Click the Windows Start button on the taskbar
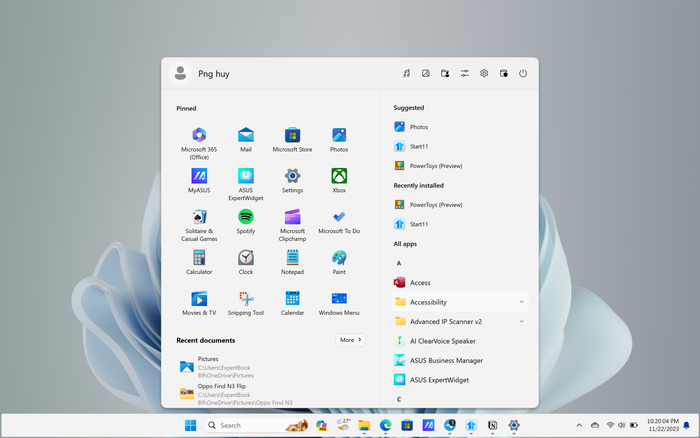 pos(191,425)
